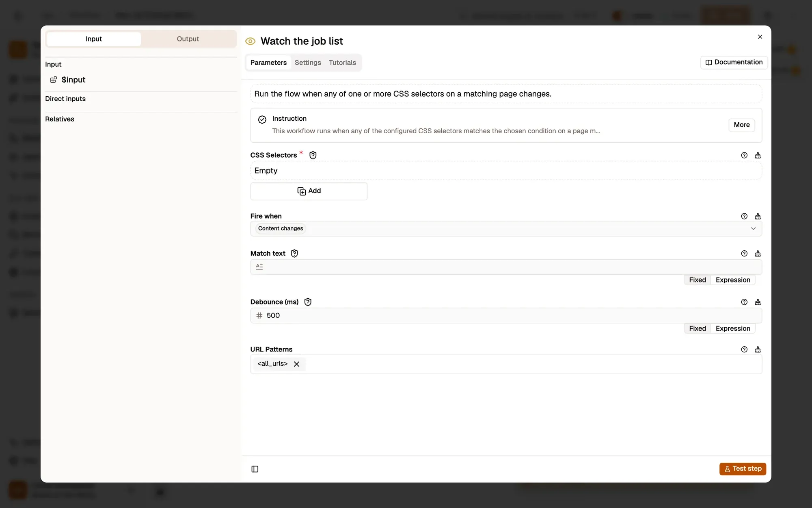The width and height of the screenshot is (812, 508).
Task: Switch to the Input panel view
Action: click(94, 39)
